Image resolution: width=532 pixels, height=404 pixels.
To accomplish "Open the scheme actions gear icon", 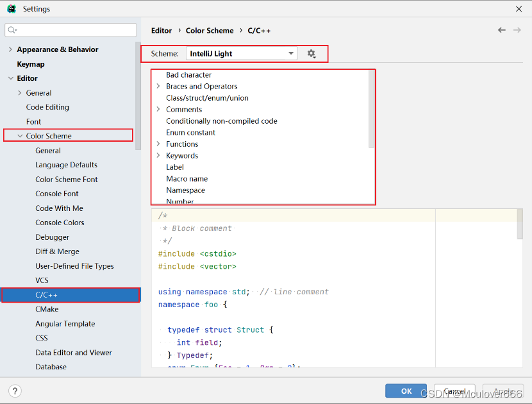I will pos(312,54).
